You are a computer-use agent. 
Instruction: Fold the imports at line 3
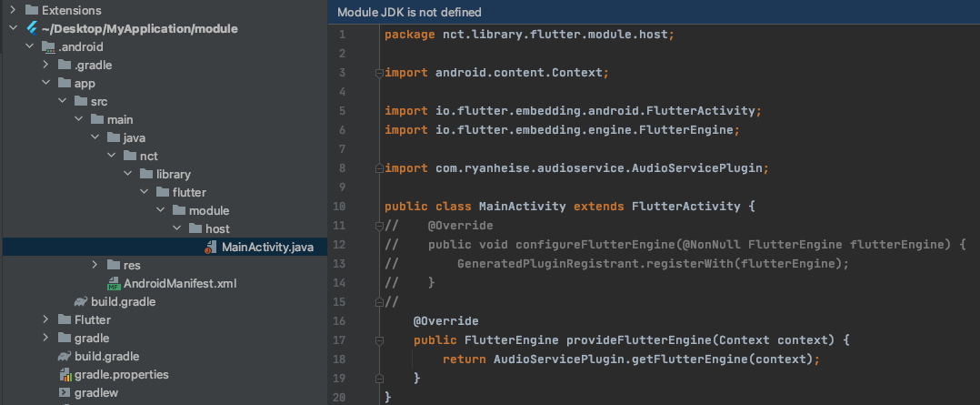(x=378, y=73)
